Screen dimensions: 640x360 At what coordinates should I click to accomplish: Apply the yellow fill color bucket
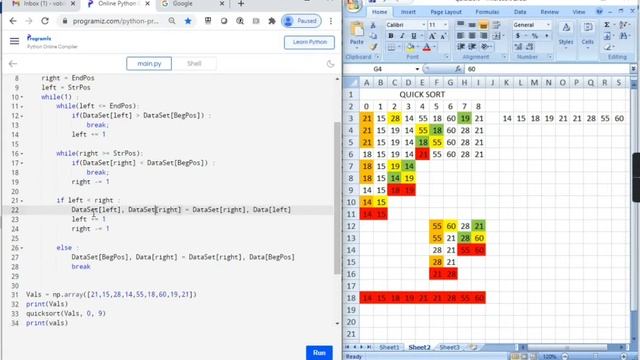410,47
